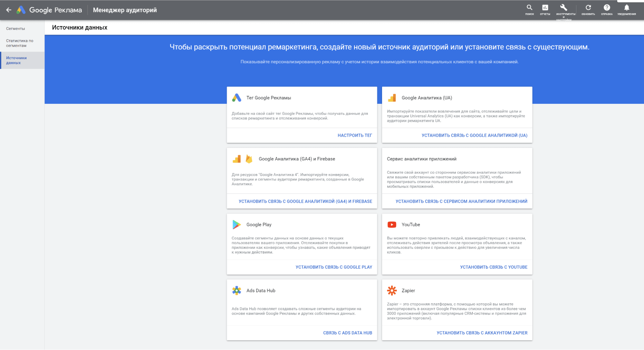Go back using the left arrow icon
This screenshot has width=644, height=350.
[x=9, y=10]
